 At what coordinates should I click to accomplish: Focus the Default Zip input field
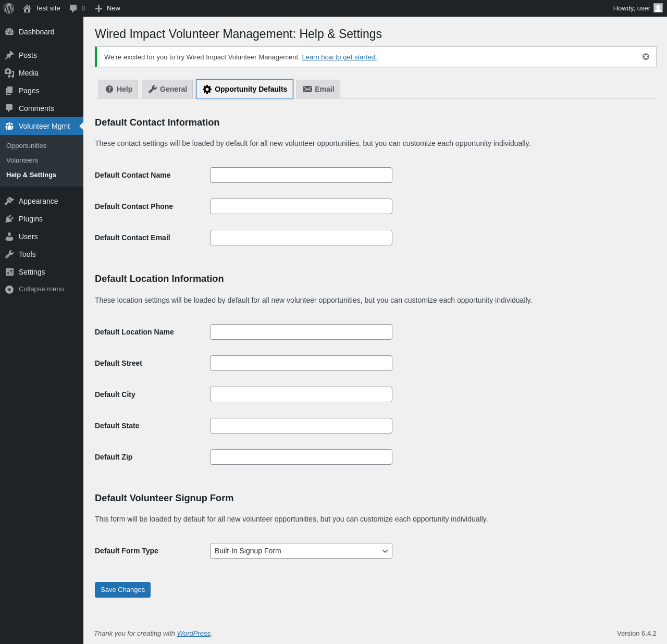[x=301, y=457]
